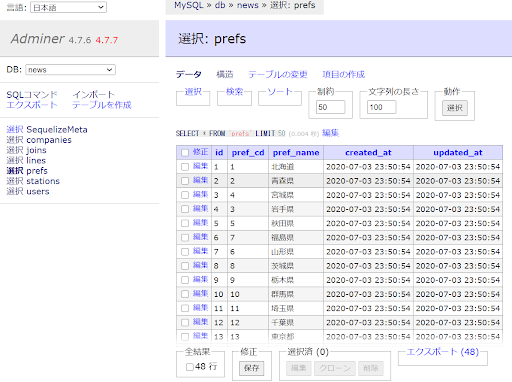Sort by the pref_name column header
The width and height of the screenshot is (512, 382).
point(296,153)
